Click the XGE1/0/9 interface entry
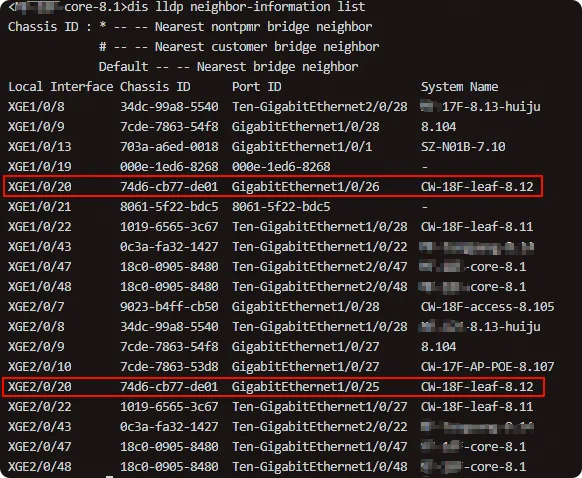The image size is (582, 478). click(36, 127)
